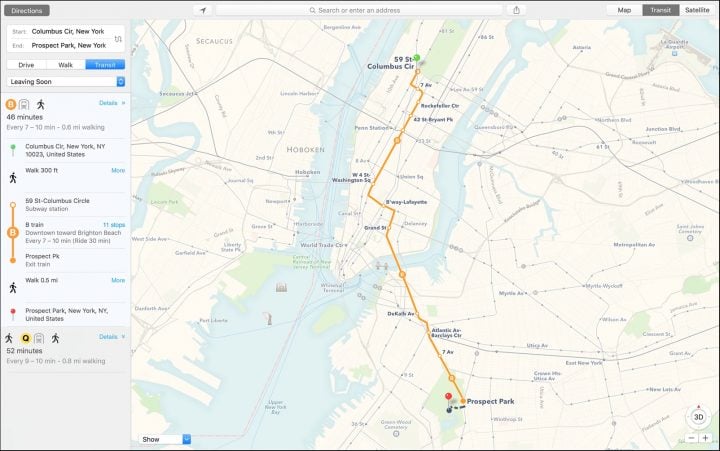Switch to Walk directions mode
Viewport: 720px width, 451px height.
tap(66, 65)
